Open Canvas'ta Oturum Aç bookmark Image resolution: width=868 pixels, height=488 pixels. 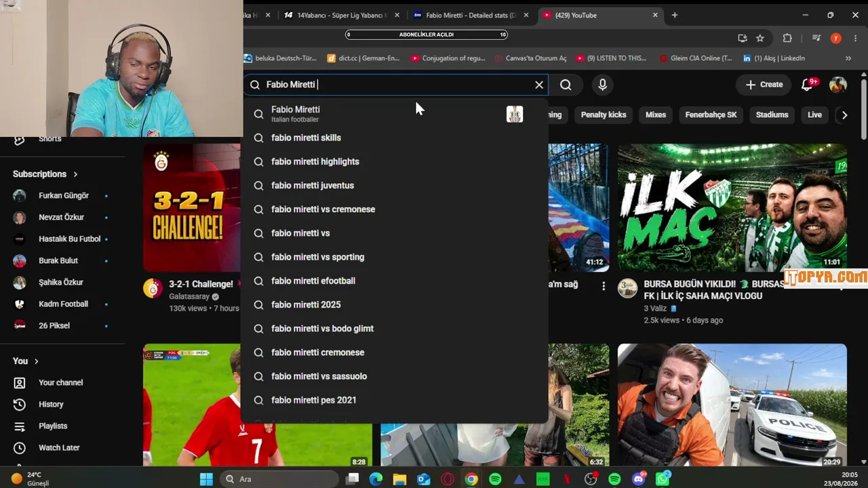pyautogui.click(x=530, y=58)
